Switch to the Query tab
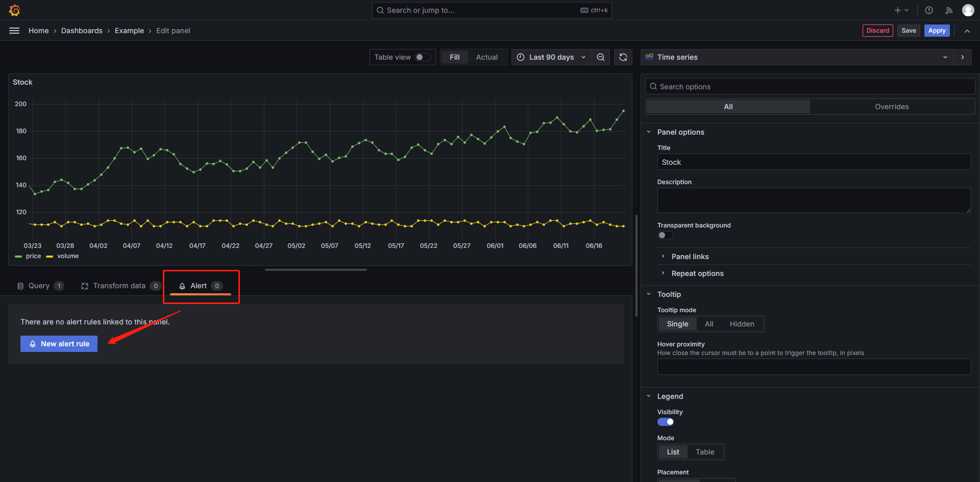This screenshot has width=980, height=482. coord(40,286)
